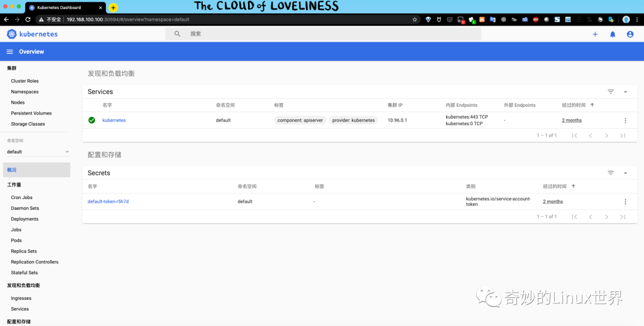Open a new browser tab with plus button
Screen dimensions: 644x326
click(113, 8)
